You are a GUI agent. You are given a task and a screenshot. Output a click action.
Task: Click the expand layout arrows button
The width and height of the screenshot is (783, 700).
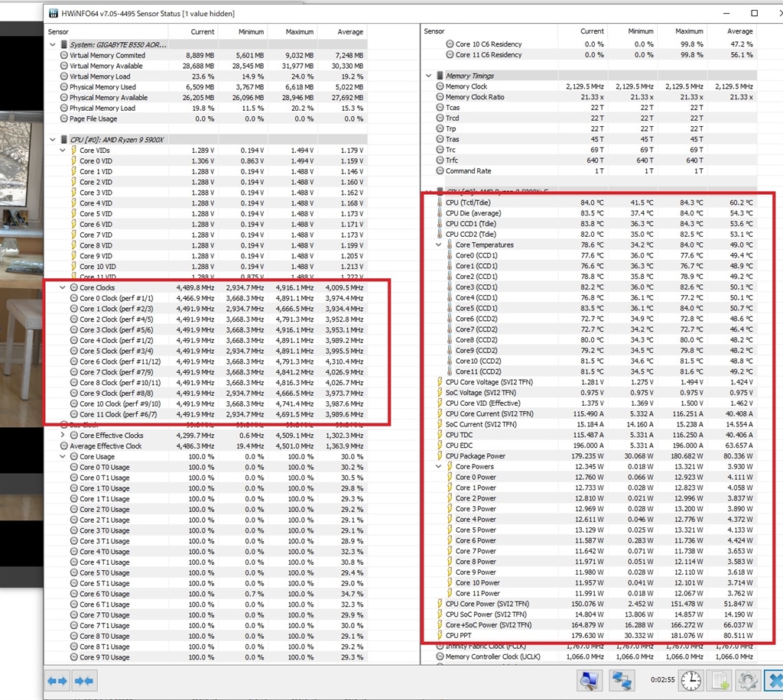coord(57,681)
